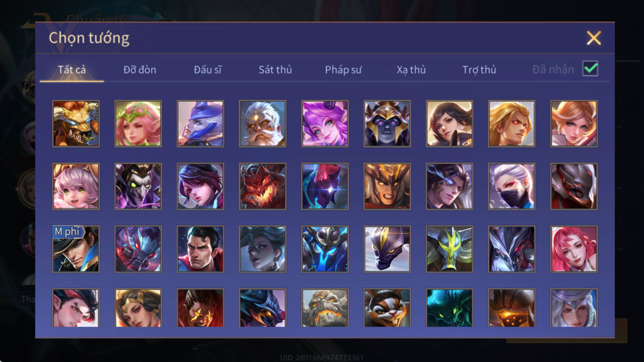The width and height of the screenshot is (644, 362).
Task: Pick the green glowing monster hero
Action: [x=449, y=308]
